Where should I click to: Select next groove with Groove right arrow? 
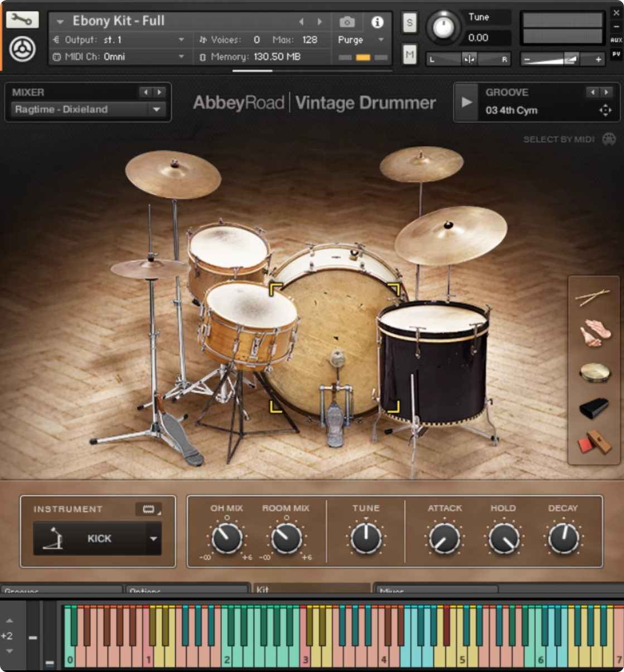click(606, 92)
